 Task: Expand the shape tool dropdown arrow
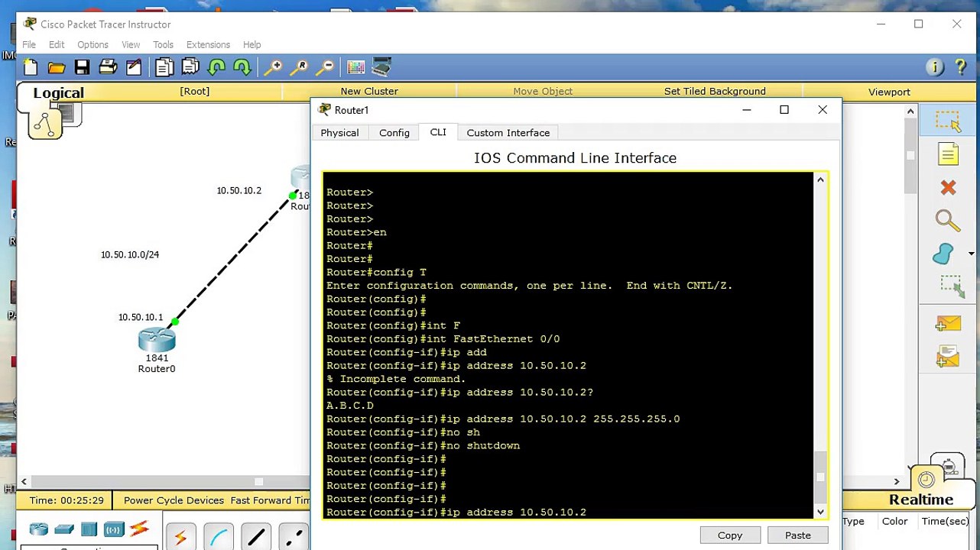click(x=971, y=254)
